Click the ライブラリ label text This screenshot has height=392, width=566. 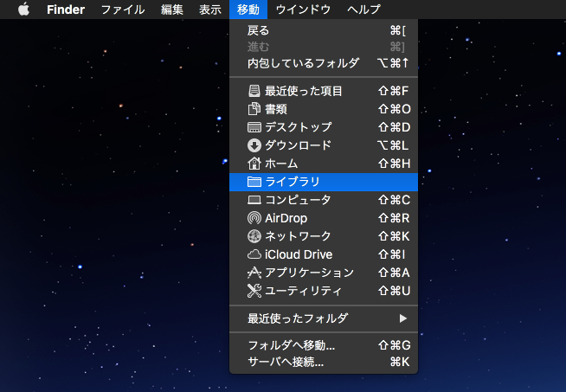pyautogui.click(x=293, y=182)
